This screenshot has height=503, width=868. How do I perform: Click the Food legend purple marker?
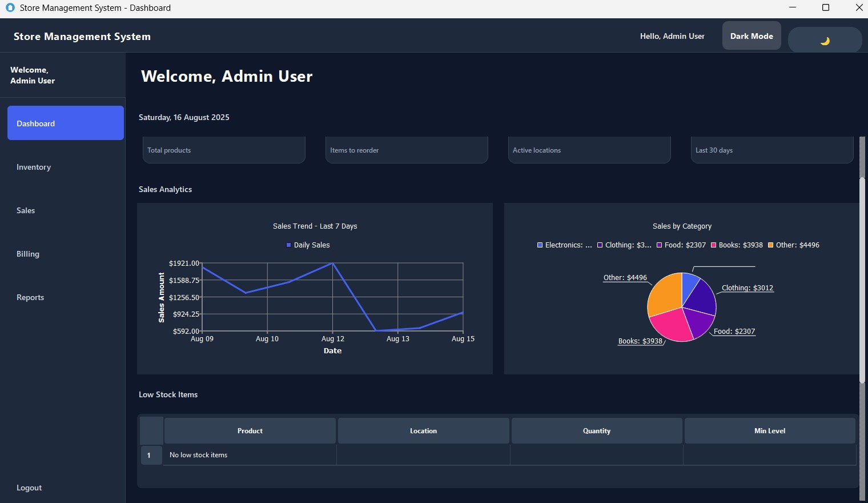click(659, 245)
